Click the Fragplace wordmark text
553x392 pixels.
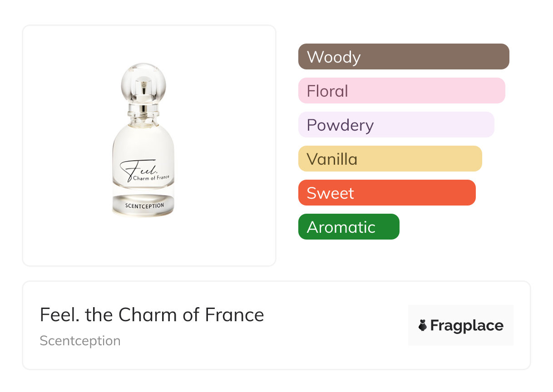tap(466, 325)
